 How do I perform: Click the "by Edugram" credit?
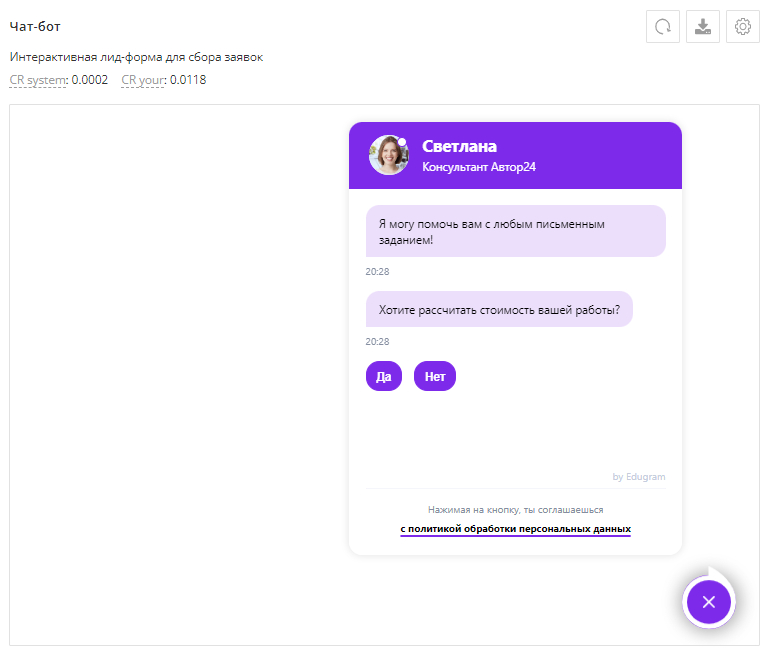point(638,477)
